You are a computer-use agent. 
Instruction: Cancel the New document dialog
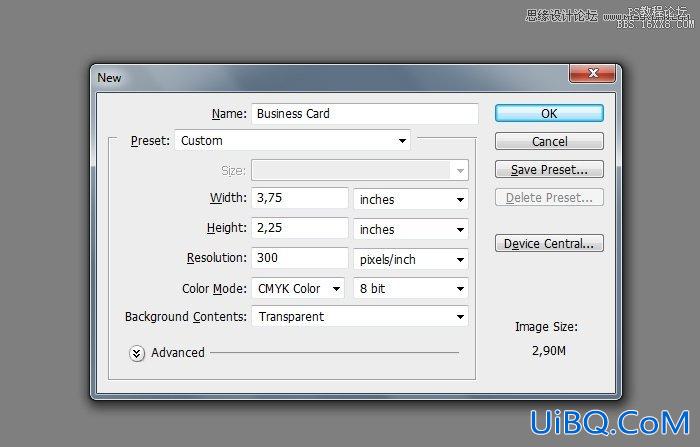tap(549, 142)
